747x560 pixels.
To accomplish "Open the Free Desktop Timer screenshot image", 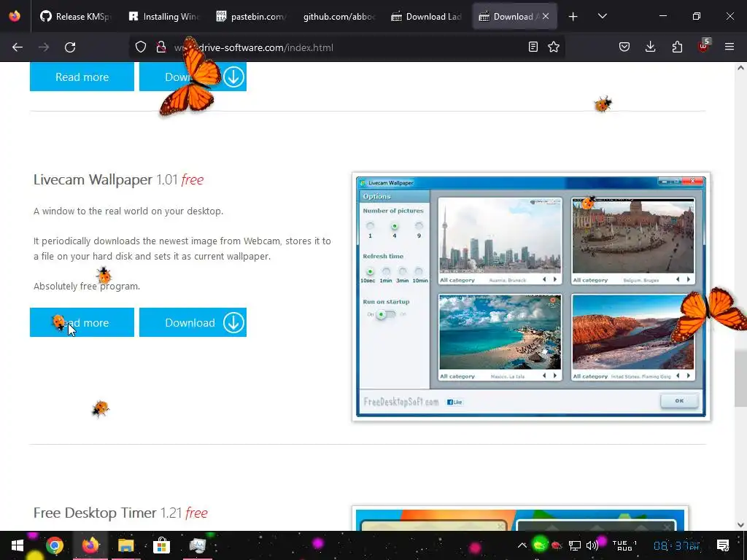I will (519, 518).
